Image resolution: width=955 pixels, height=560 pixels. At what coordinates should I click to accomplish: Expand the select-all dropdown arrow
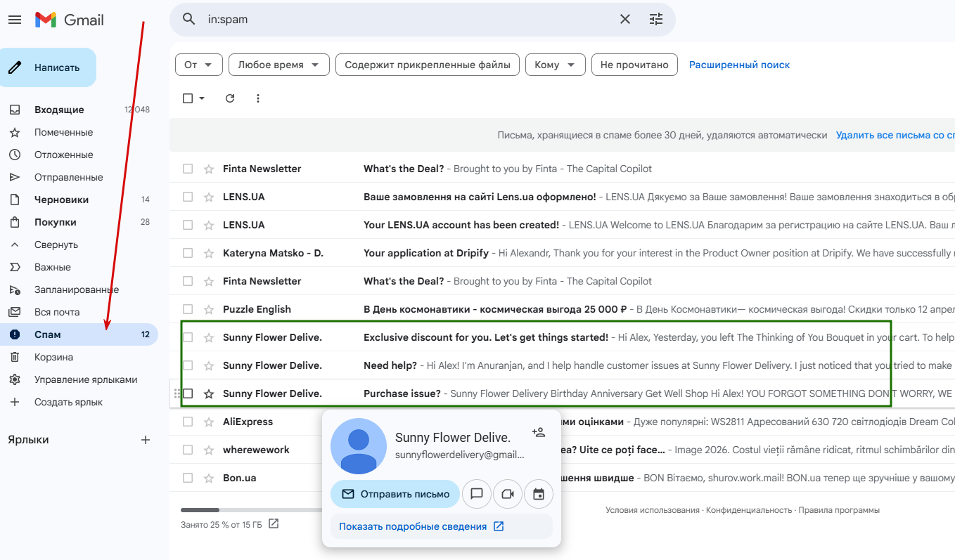tap(202, 98)
